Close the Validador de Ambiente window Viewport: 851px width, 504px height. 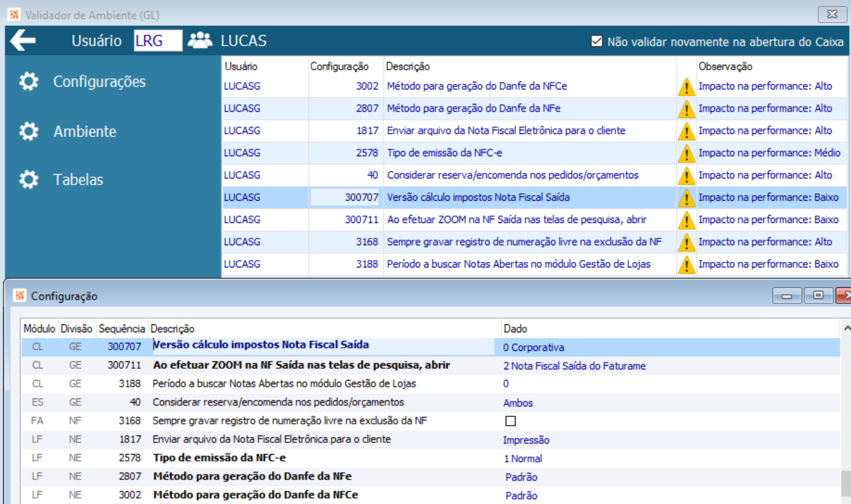832,14
